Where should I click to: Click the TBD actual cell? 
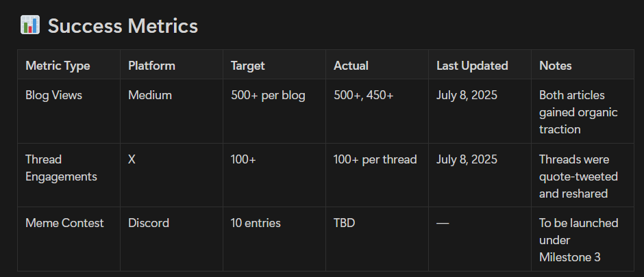click(377, 239)
